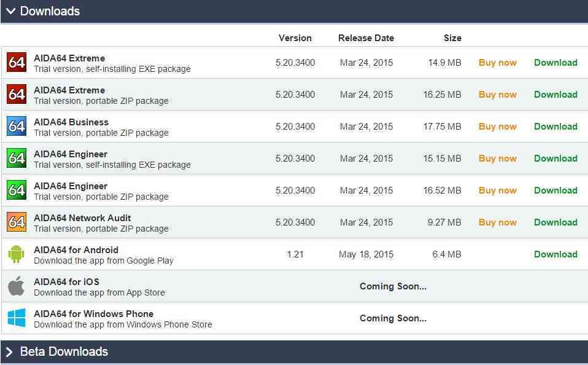Buy now AIDA64 Extreme portable ZIP
Image resolution: width=588 pixels, height=365 pixels.
click(497, 95)
